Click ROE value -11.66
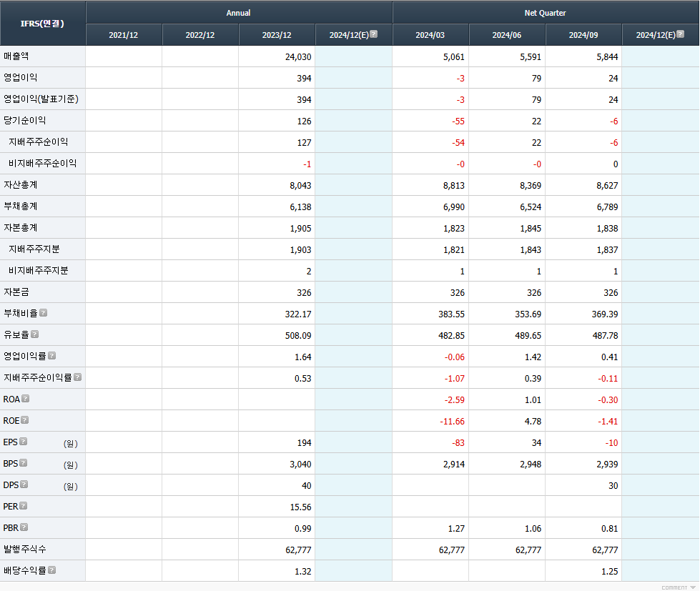The width and height of the screenshot is (700, 591). (452, 421)
